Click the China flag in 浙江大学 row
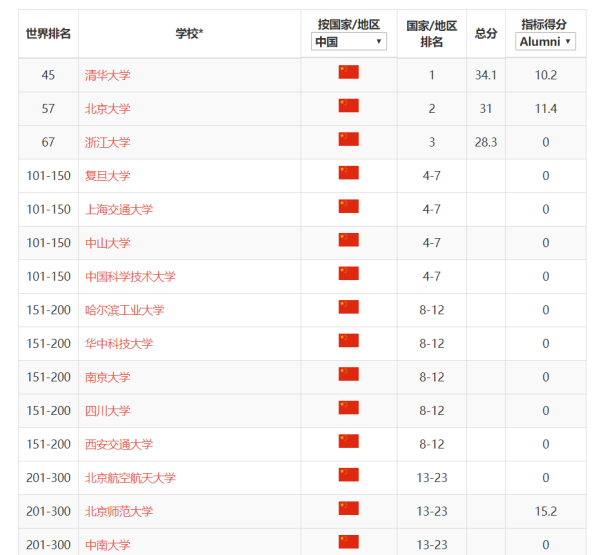The image size is (600, 555). point(349,139)
